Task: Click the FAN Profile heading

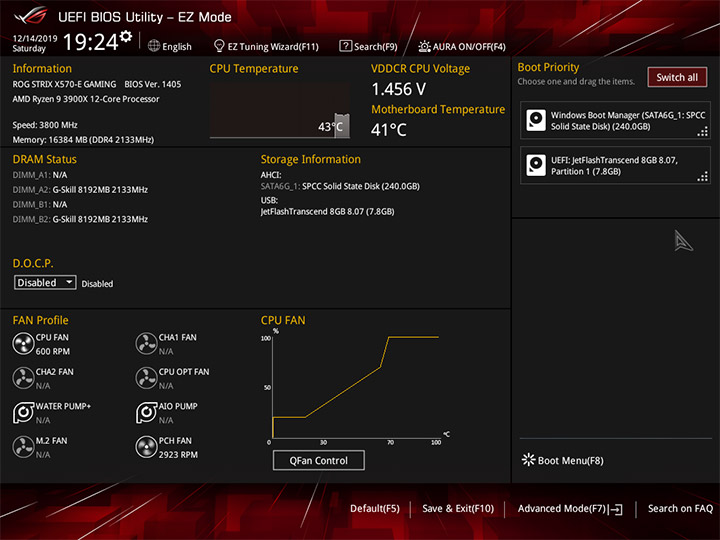Action: point(40,320)
